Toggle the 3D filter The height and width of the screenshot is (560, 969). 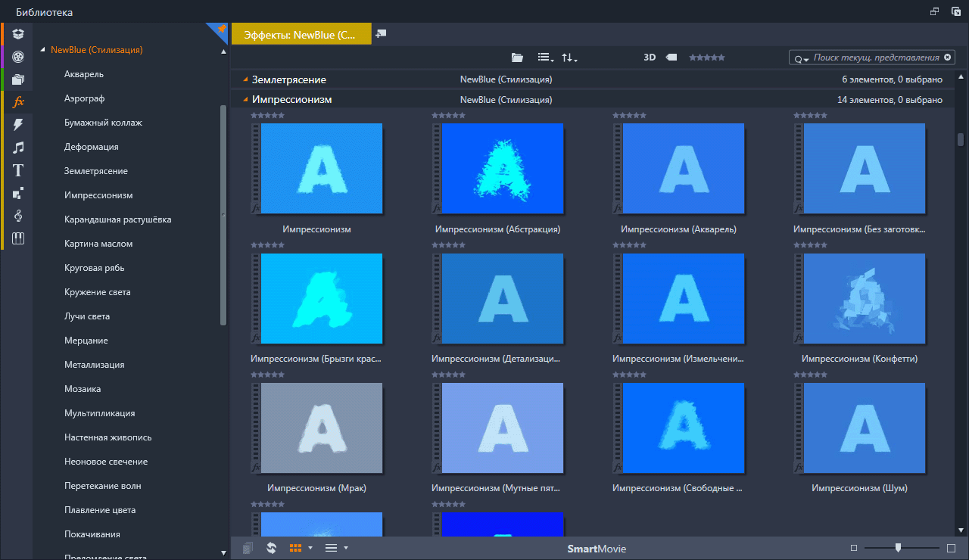650,58
